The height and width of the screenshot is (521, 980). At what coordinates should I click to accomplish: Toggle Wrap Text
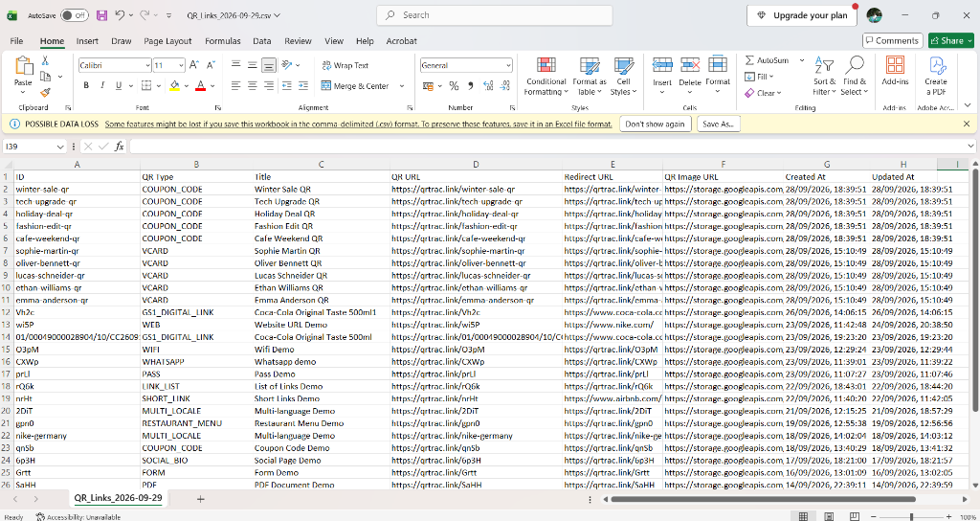point(345,65)
